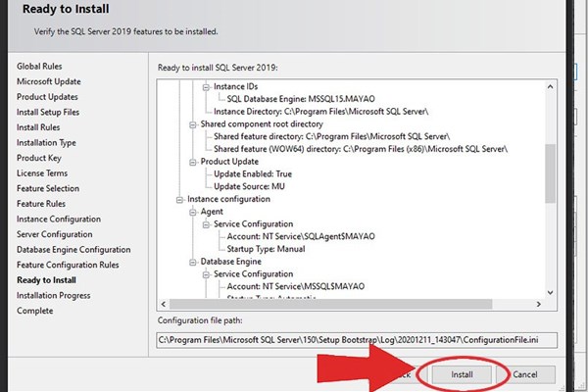Click the vertical scrollbar up arrow
The image size is (588, 392).
click(x=550, y=86)
